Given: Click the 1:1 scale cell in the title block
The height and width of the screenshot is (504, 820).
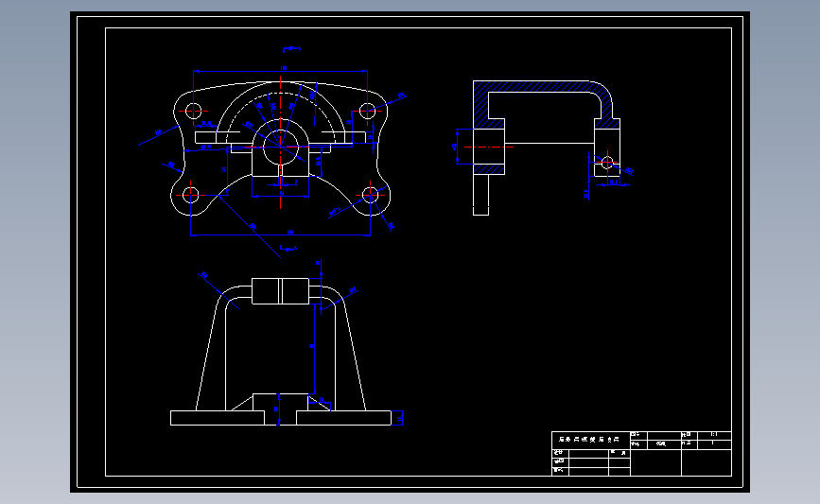Looking at the screenshot, I should (714, 435).
